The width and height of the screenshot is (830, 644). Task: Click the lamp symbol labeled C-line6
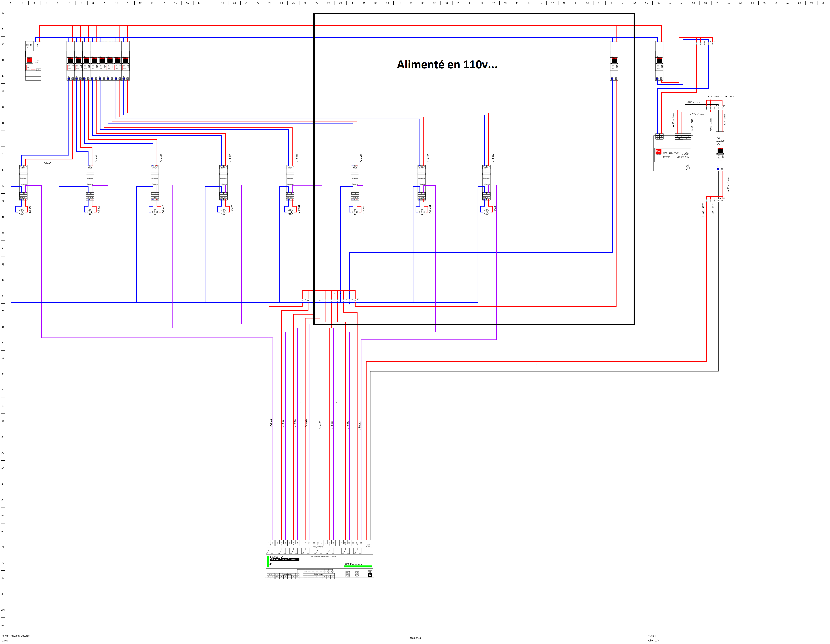22,212
